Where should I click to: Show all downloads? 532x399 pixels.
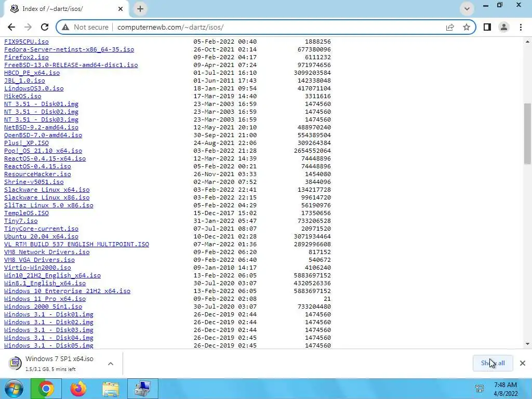(x=493, y=363)
